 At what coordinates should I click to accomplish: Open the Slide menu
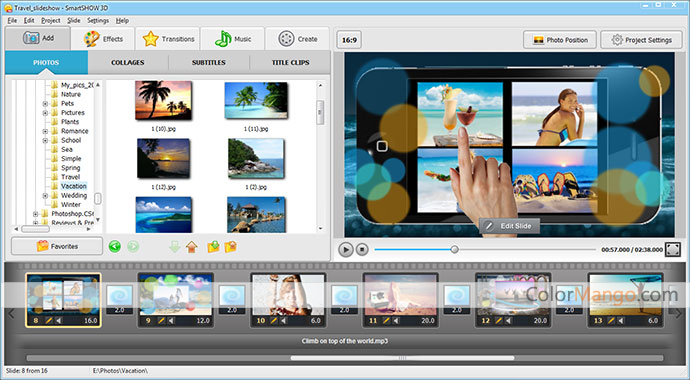73,20
